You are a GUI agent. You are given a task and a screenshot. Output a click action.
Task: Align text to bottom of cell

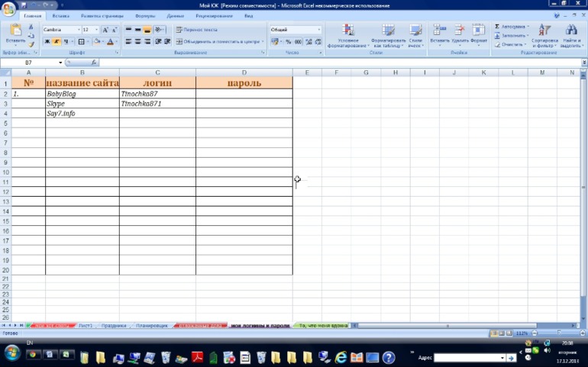click(147, 30)
